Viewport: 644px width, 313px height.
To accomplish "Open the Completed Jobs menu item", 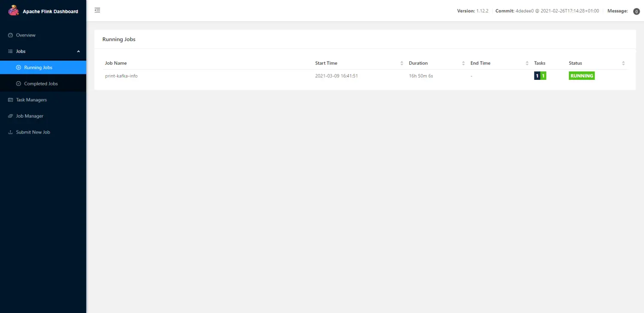I will (x=41, y=84).
